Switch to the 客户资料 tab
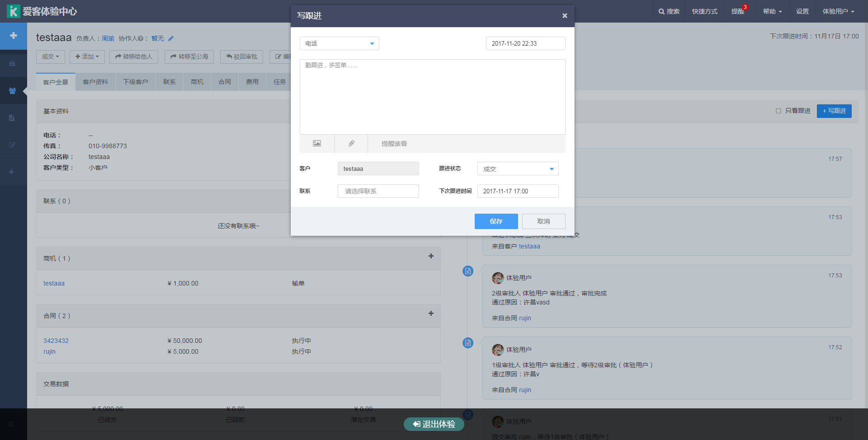The height and width of the screenshot is (440, 868). pyautogui.click(x=95, y=82)
